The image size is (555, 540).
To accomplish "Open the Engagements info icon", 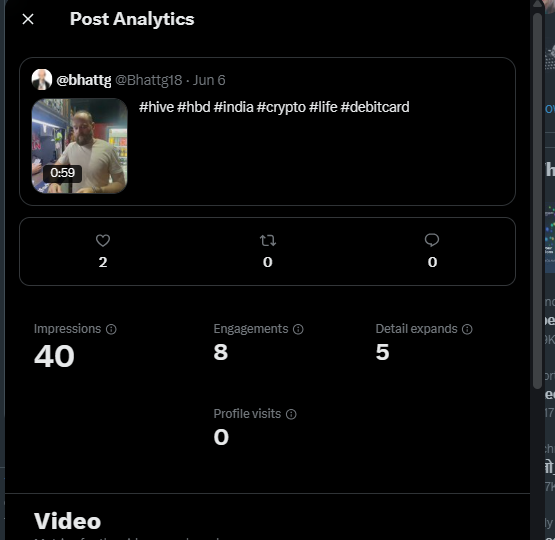I will click(298, 329).
